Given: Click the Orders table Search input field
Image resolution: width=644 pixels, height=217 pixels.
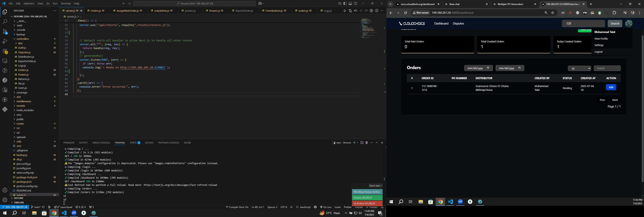Looking at the screenshot, I should [x=607, y=69].
